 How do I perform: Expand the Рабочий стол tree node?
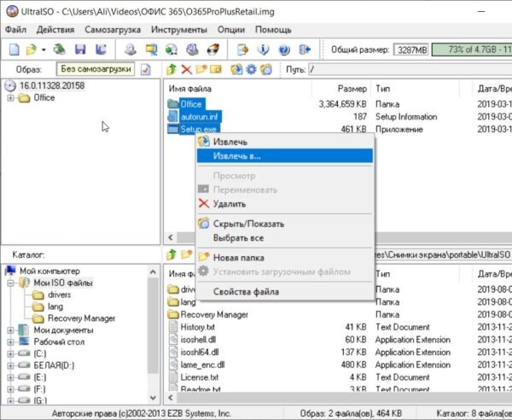pos(10,342)
